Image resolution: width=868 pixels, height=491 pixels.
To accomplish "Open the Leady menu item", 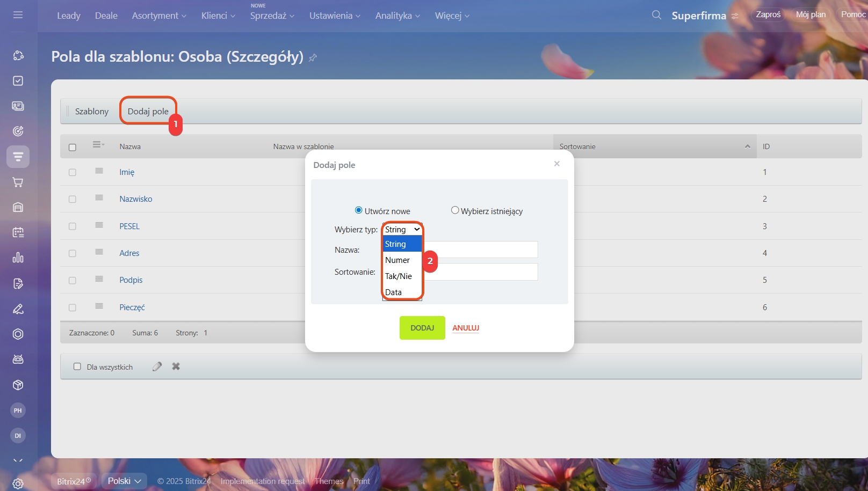I will [x=69, y=16].
